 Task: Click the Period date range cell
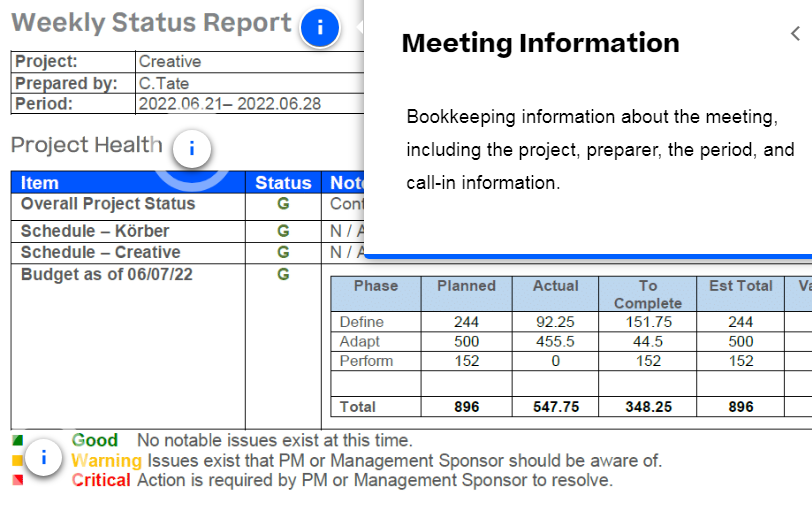[x=236, y=103]
